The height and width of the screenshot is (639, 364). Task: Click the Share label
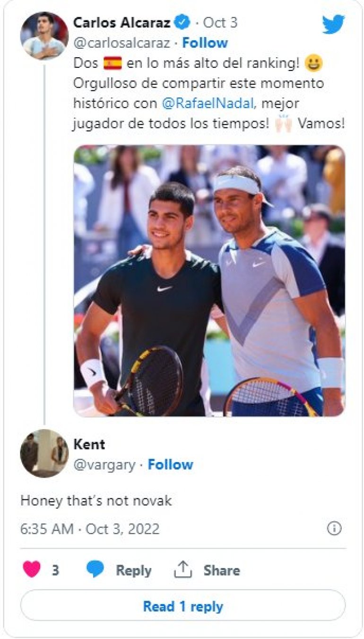point(221,570)
